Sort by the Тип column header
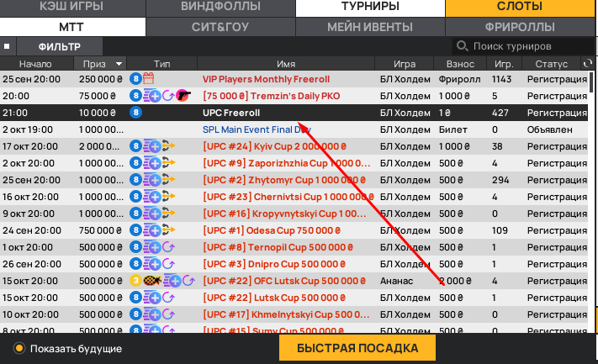This screenshot has width=598, height=364. [x=162, y=64]
